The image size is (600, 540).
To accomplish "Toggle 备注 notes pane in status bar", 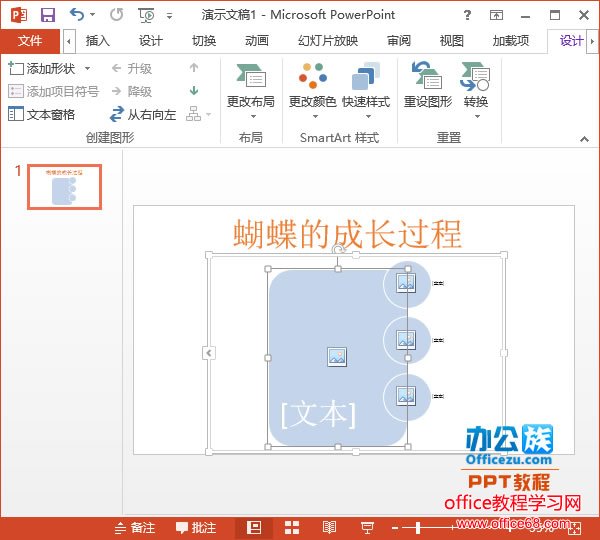I will coord(135,528).
